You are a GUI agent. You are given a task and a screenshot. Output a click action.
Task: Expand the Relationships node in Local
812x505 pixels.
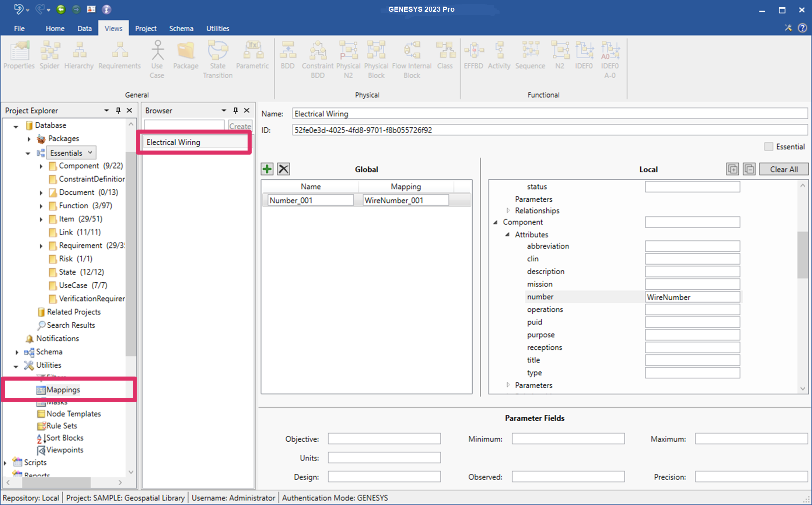tap(508, 211)
